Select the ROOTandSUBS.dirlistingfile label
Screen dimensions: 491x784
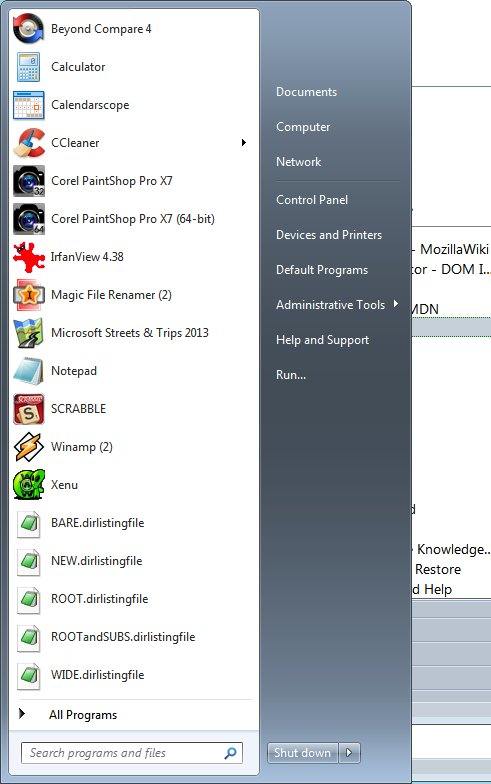point(123,637)
